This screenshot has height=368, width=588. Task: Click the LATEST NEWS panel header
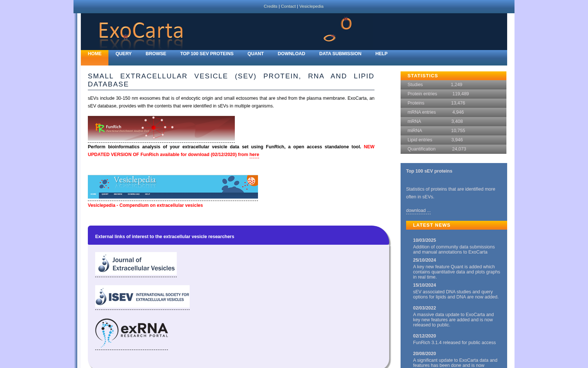(456, 225)
